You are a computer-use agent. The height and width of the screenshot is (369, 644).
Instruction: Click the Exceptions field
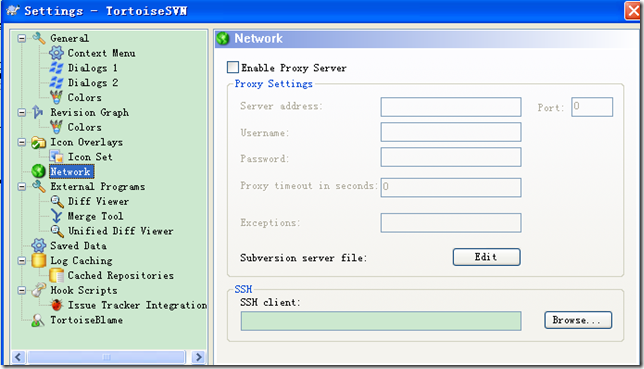tap(451, 223)
